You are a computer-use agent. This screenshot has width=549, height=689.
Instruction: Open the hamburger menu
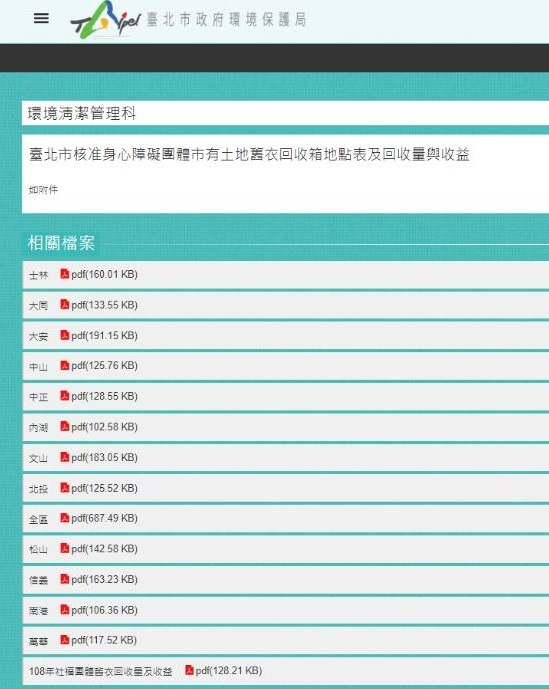[x=41, y=18]
